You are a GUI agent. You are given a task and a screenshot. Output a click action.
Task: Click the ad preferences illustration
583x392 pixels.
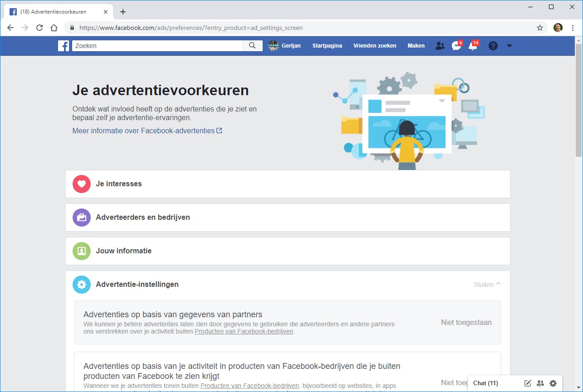[x=409, y=121]
